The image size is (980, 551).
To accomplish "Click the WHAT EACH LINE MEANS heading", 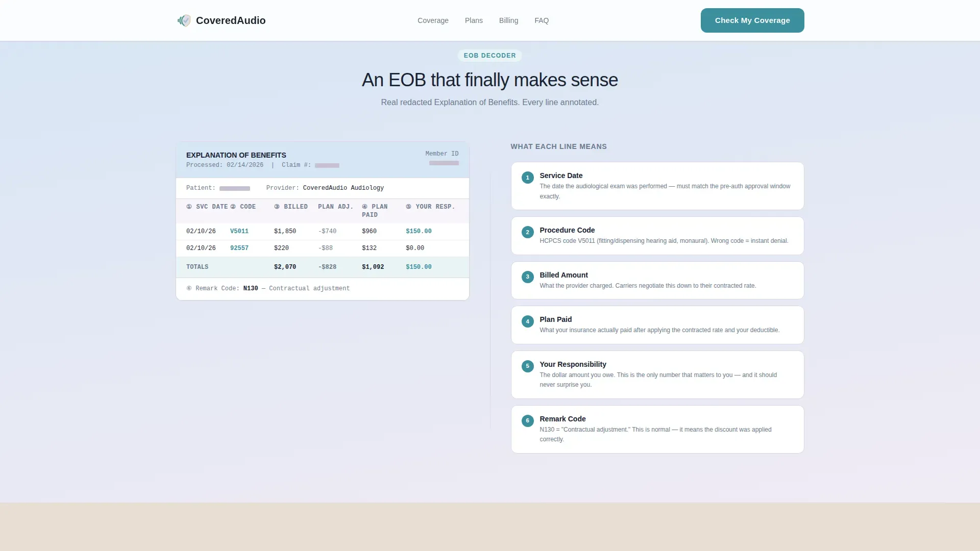I will pos(558,146).
